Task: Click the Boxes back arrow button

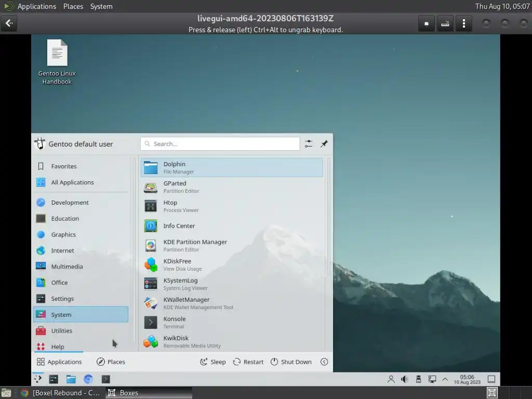Action: 9,23
